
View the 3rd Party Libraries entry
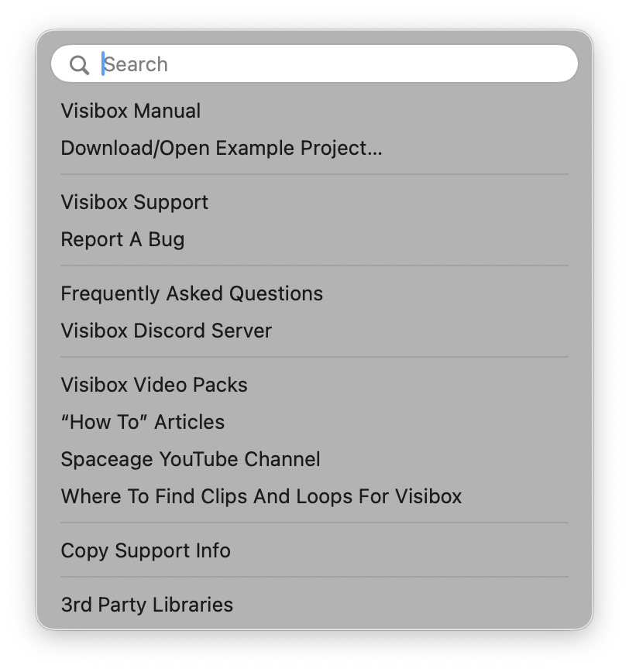[x=146, y=605]
